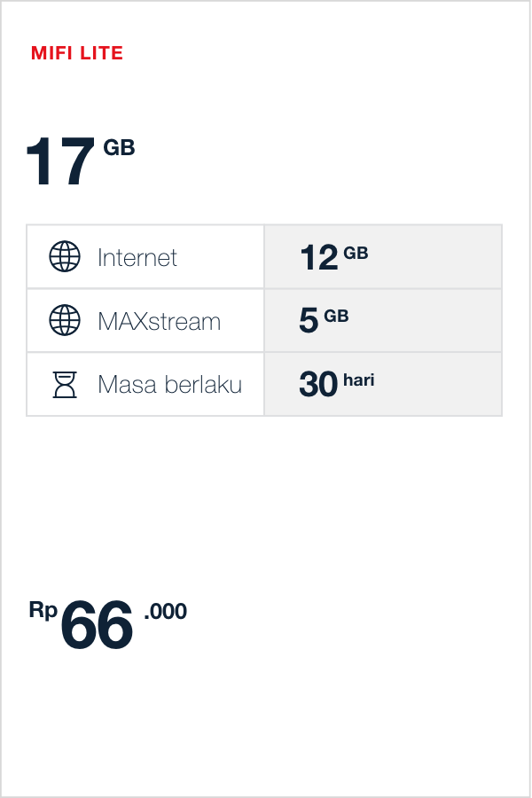Click the 30 validity number
Viewport: 532px width, 798px height.
(x=318, y=385)
